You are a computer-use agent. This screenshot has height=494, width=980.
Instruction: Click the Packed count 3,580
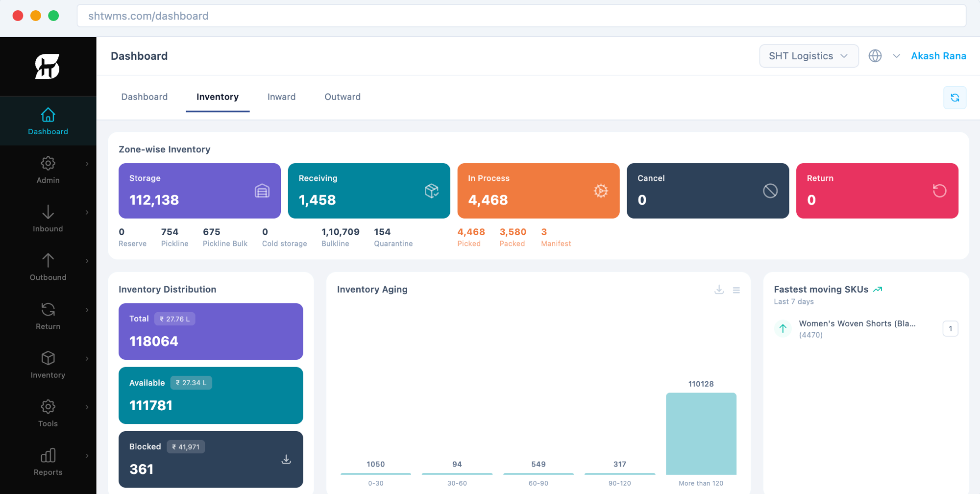513,232
